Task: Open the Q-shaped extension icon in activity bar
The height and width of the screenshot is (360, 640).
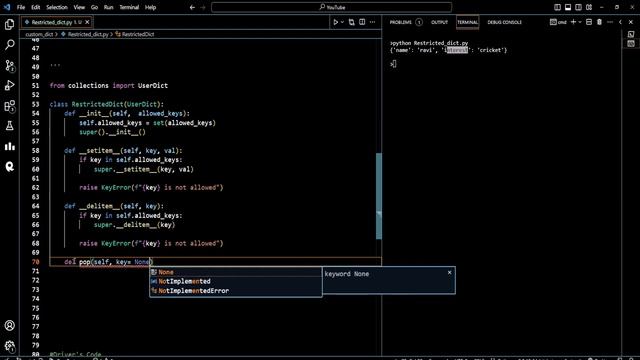Action: coord(9,167)
